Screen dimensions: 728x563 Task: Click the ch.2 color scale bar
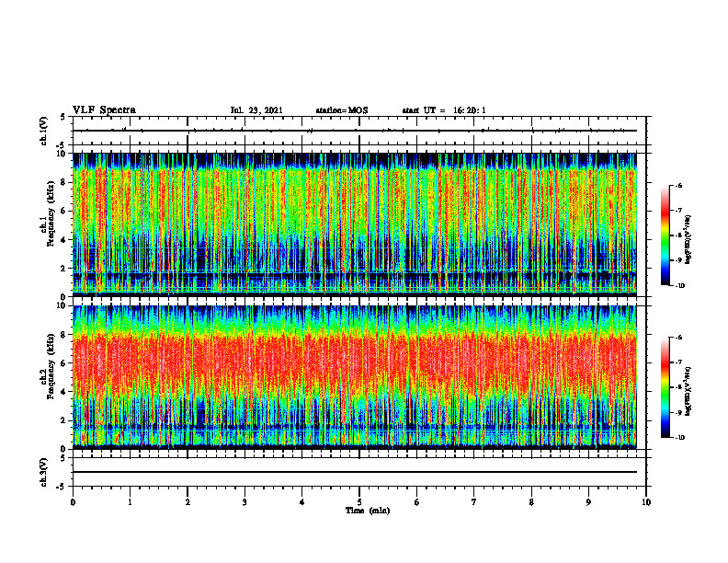pos(665,387)
